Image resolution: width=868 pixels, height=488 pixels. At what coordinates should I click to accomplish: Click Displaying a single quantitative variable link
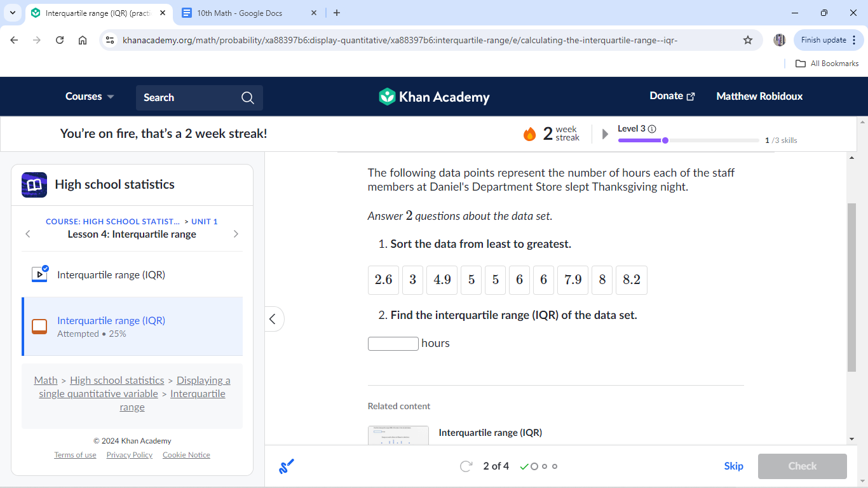[x=134, y=387]
